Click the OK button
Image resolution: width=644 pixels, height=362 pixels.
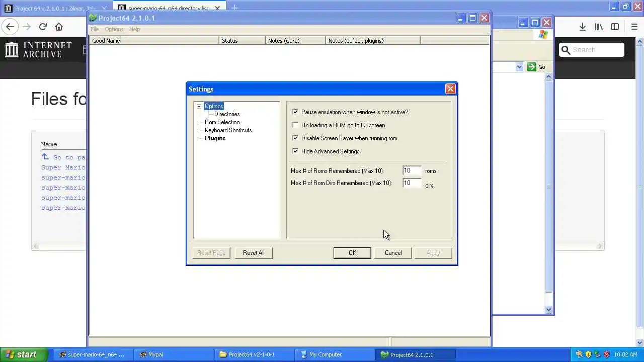[352, 253]
